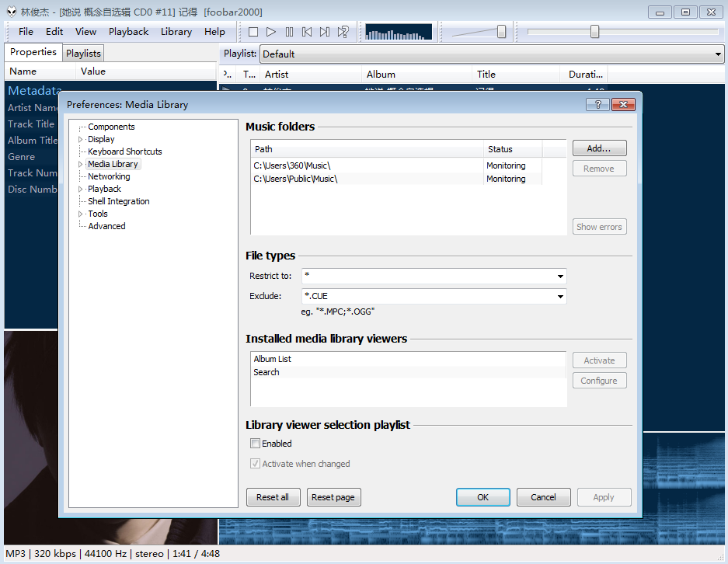Select Shell Integration in preferences tree
This screenshot has width=728, height=564.
point(119,201)
